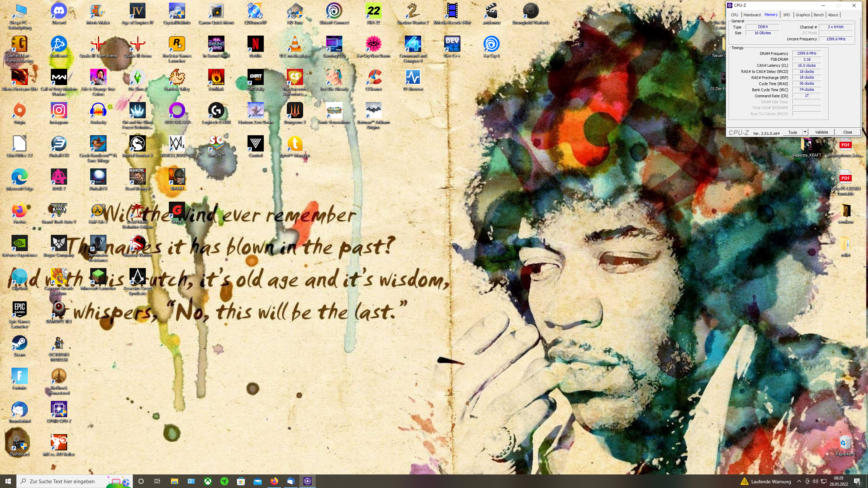The image size is (868, 488).
Task: Open the Steam desktop icon
Action: 19,343
